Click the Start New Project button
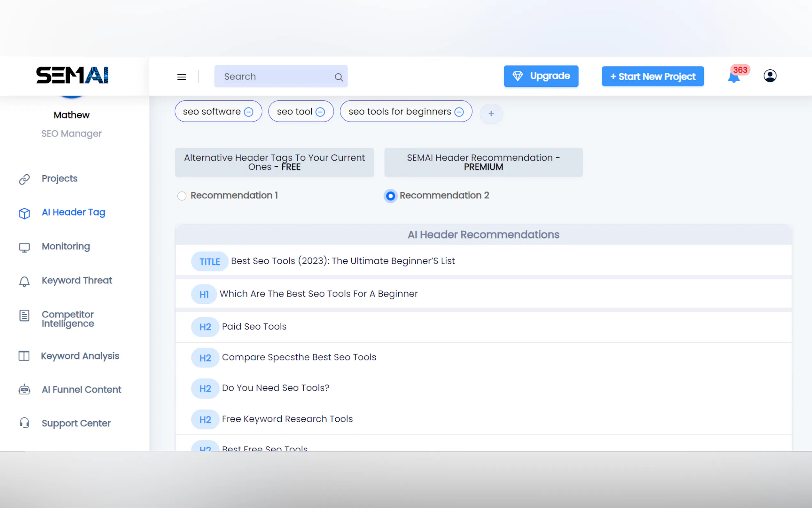The height and width of the screenshot is (508, 812). coord(652,76)
